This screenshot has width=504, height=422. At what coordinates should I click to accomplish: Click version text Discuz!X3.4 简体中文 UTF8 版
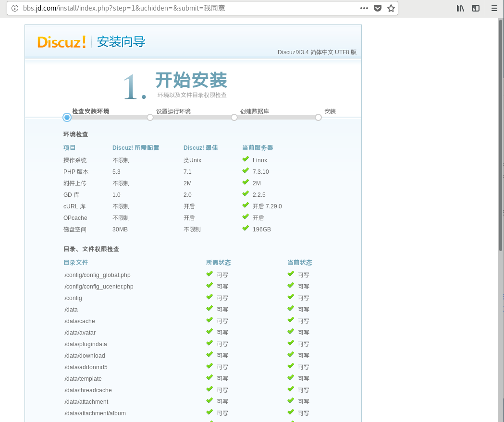pos(317,52)
